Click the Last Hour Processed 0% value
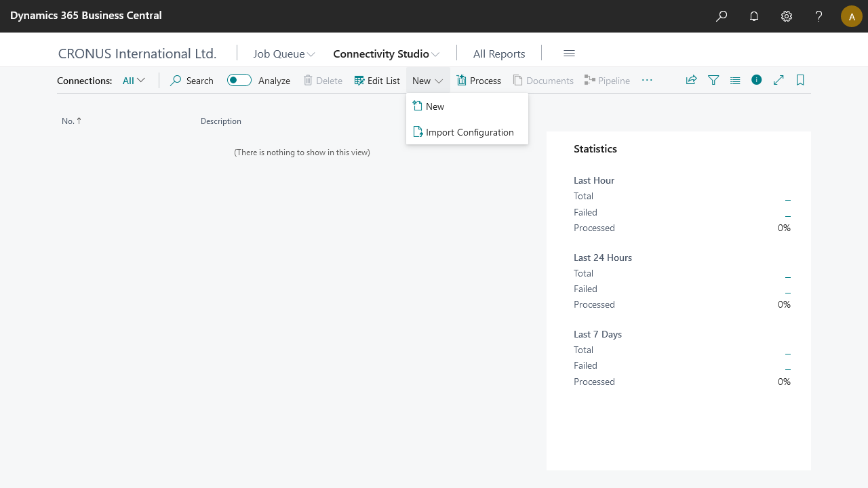The width and height of the screenshot is (868, 488). point(784,228)
